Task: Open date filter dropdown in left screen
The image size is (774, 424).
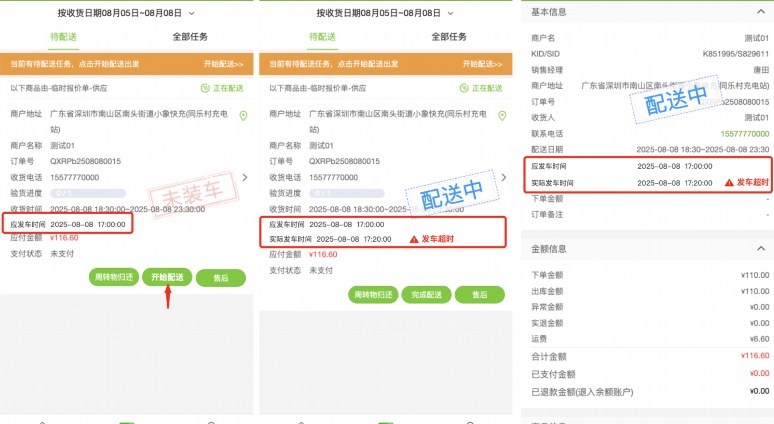Action: (x=126, y=13)
